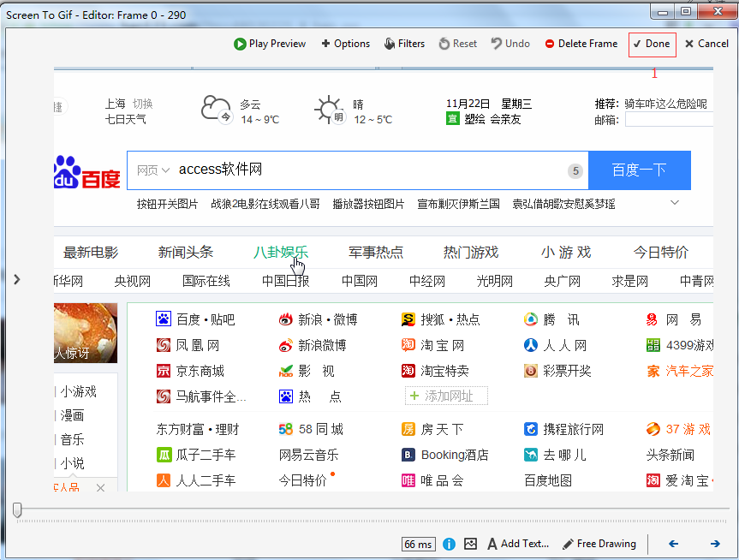
Task: Click the 4399游戏 green icon
Action: [653, 345]
